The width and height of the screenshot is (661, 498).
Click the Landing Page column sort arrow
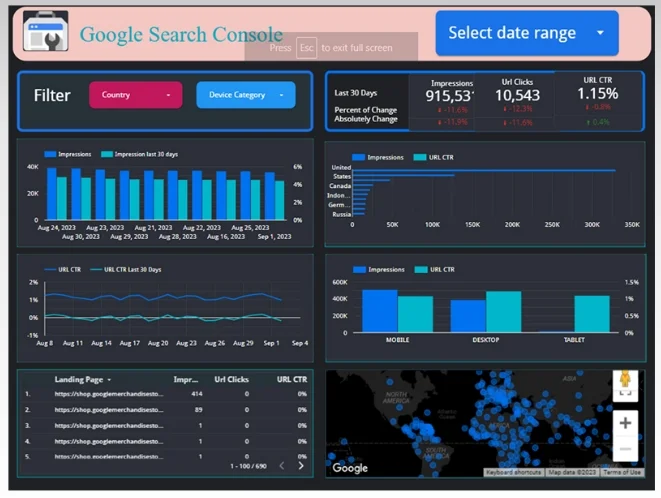[x=109, y=380]
